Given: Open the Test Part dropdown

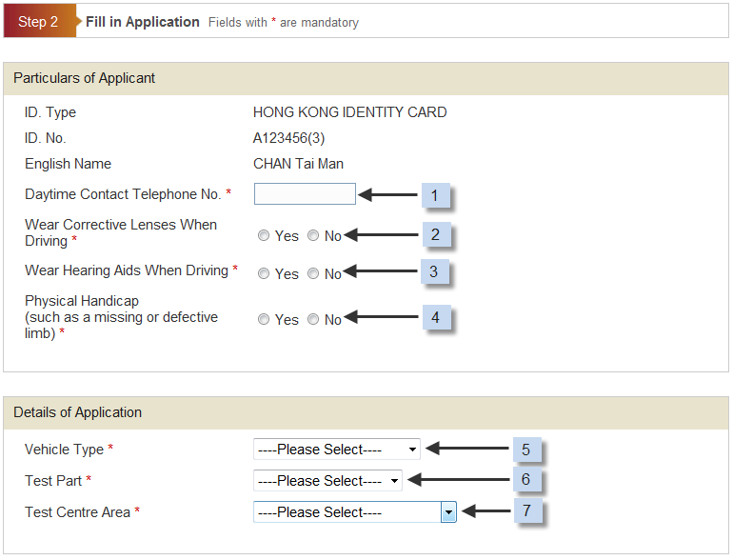Looking at the screenshot, I should coord(327,480).
